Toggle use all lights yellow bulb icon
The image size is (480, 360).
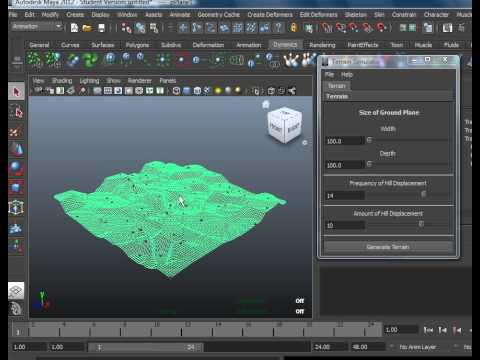(218, 91)
